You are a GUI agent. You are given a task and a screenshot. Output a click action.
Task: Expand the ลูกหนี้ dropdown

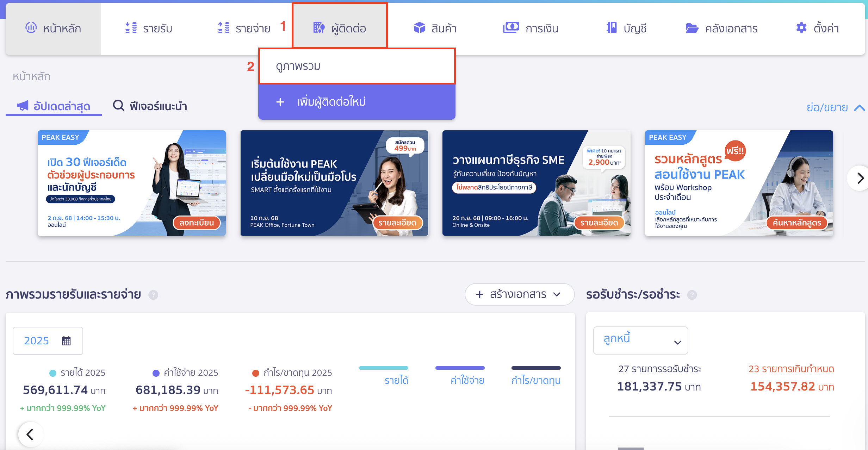coord(640,340)
